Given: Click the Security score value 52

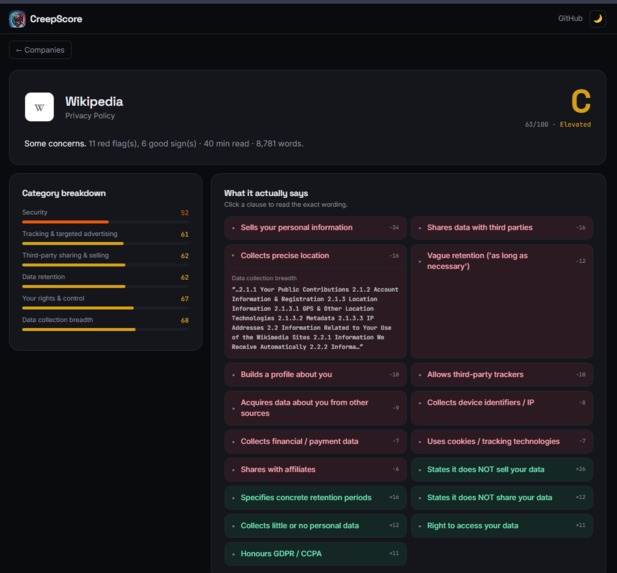Looking at the screenshot, I should 185,213.
